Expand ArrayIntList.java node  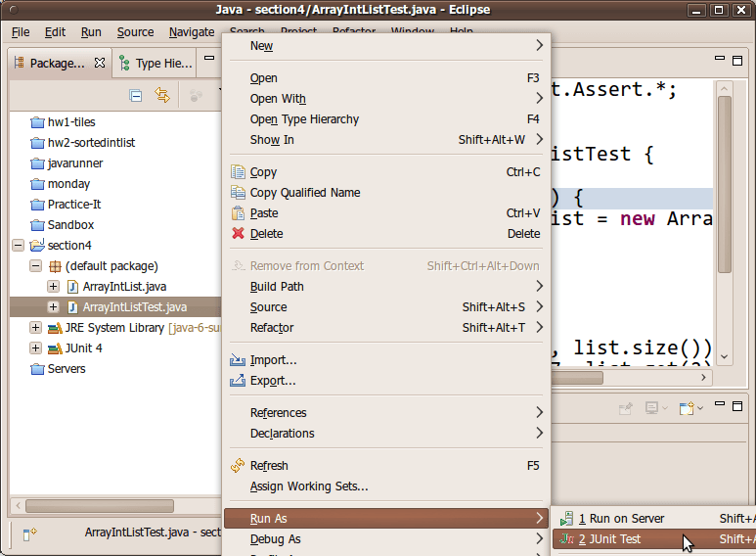[x=53, y=286]
